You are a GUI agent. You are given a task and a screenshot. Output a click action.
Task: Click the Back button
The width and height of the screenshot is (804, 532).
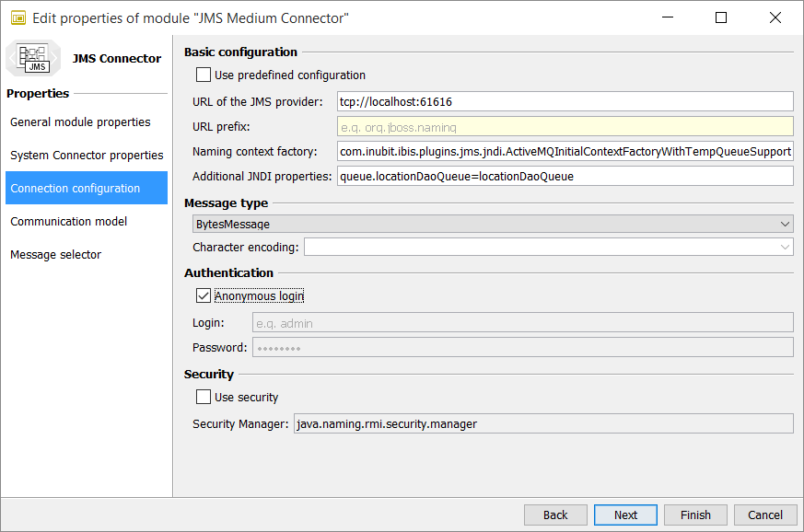tap(555, 515)
